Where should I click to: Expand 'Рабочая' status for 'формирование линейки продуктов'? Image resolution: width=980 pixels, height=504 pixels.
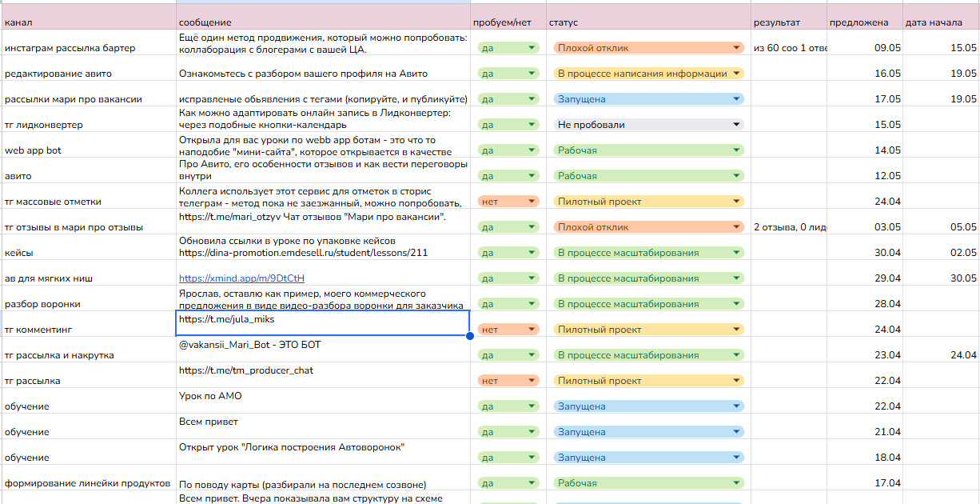pyautogui.click(x=736, y=483)
